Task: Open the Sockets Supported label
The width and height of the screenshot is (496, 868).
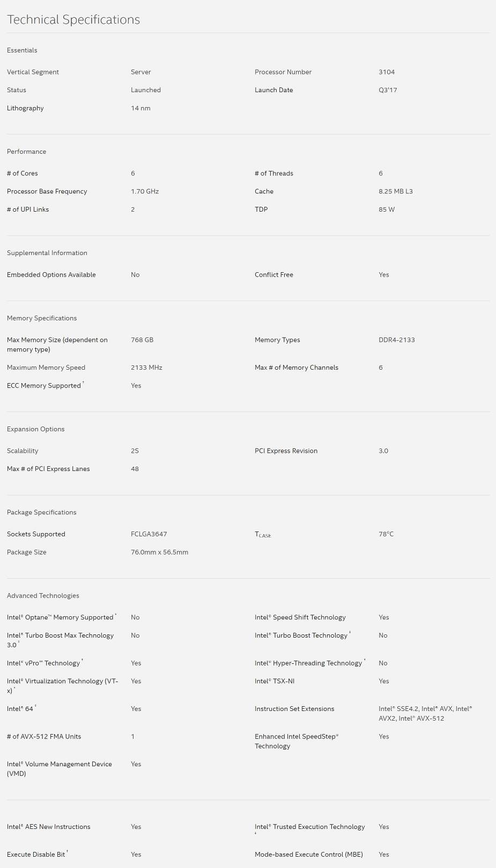Action: click(x=36, y=534)
